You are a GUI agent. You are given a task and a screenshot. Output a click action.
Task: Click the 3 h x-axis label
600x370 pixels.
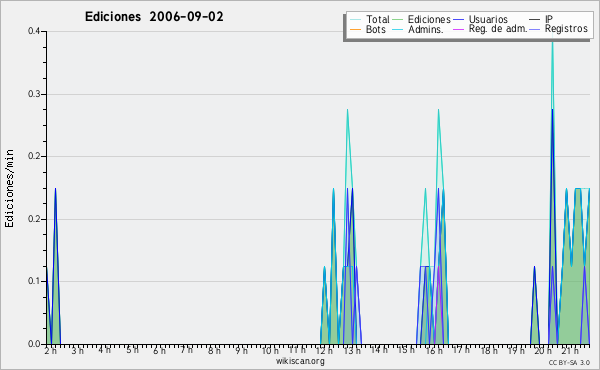[78, 351]
